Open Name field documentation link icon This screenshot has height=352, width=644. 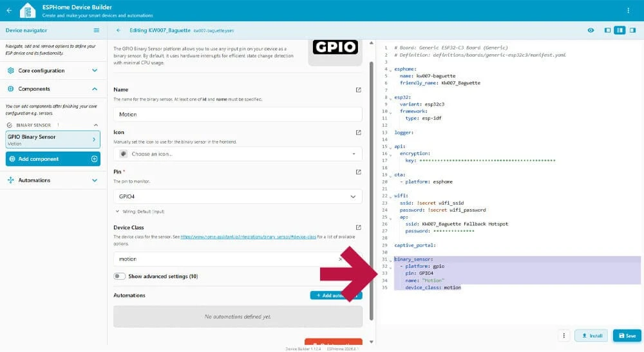click(358, 90)
